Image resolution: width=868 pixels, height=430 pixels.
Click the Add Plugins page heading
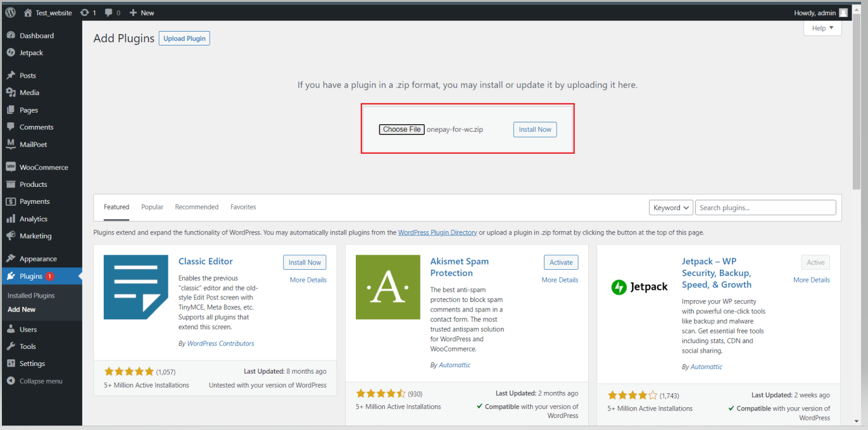pos(124,39)
